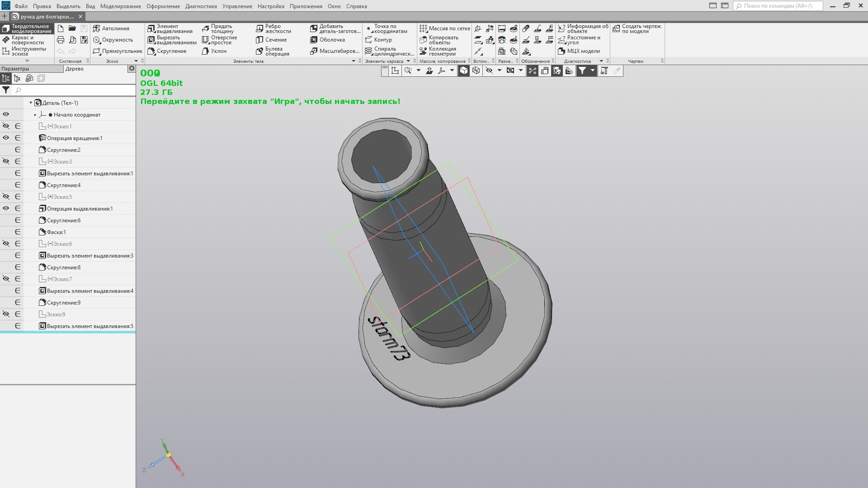Expand the Элементы каркаса group dropdown

(x=408, y=61)
